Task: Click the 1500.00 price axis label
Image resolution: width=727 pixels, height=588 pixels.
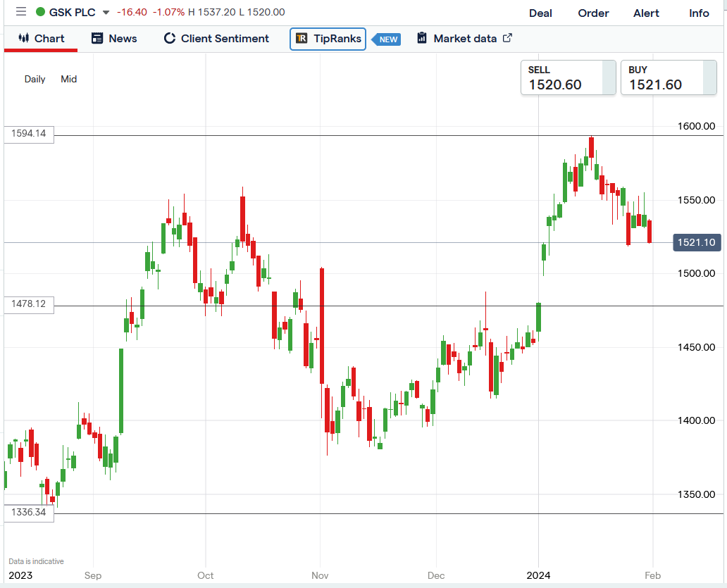Action: point(697,273)
